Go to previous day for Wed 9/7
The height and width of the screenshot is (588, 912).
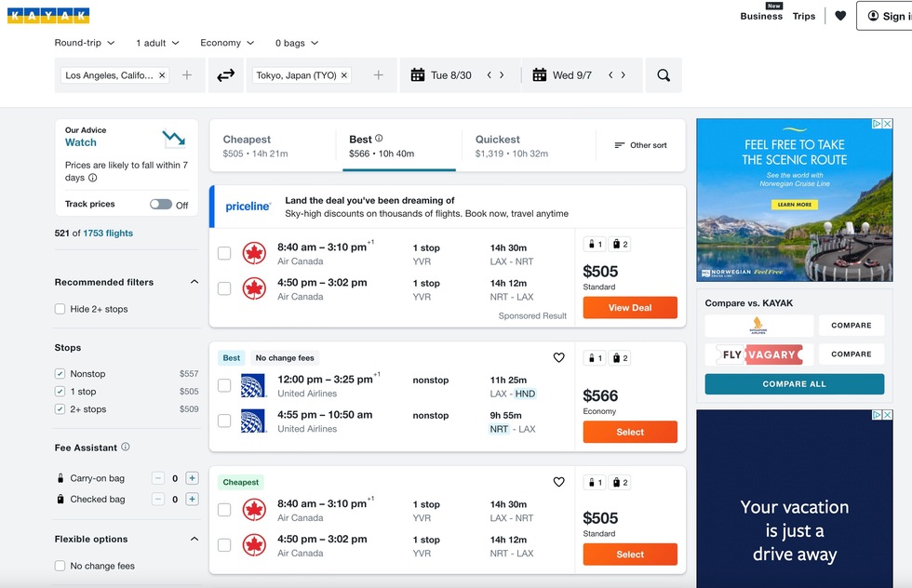610,75
